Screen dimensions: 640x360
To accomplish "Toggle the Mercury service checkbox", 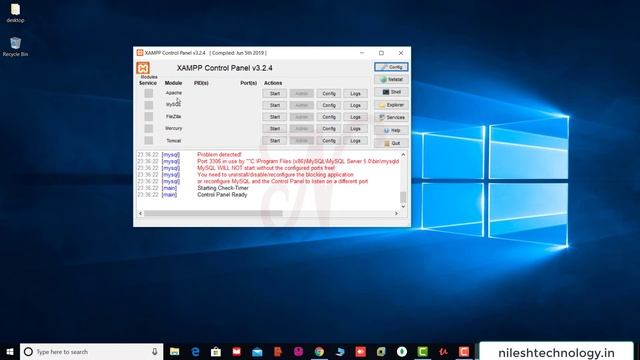I will click(x=149, y=129).
